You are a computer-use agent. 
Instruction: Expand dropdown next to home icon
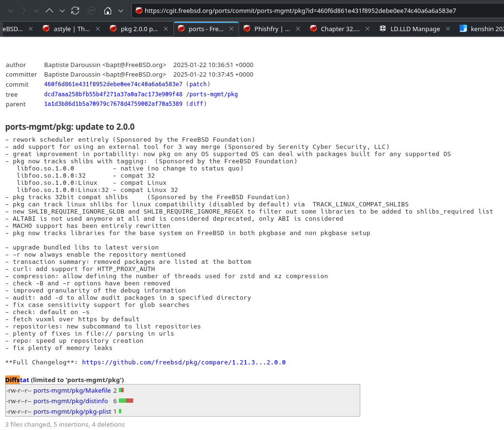point(121,11)
